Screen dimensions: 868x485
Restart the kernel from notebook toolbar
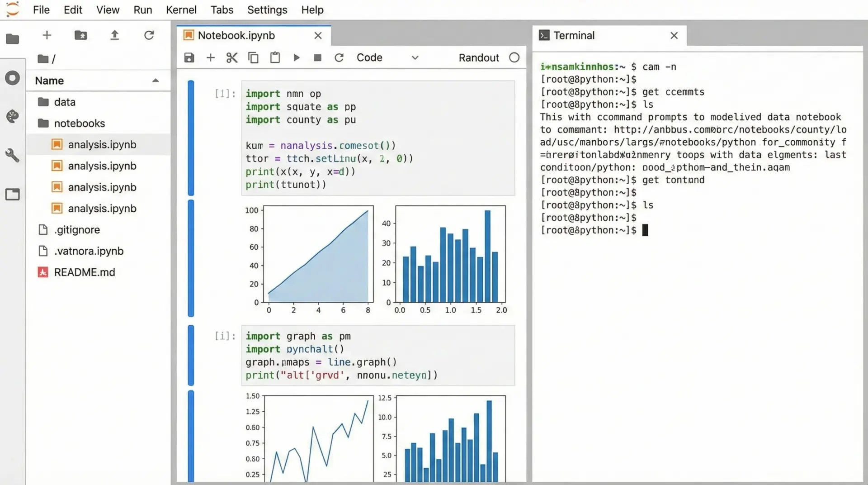[339, 58]
